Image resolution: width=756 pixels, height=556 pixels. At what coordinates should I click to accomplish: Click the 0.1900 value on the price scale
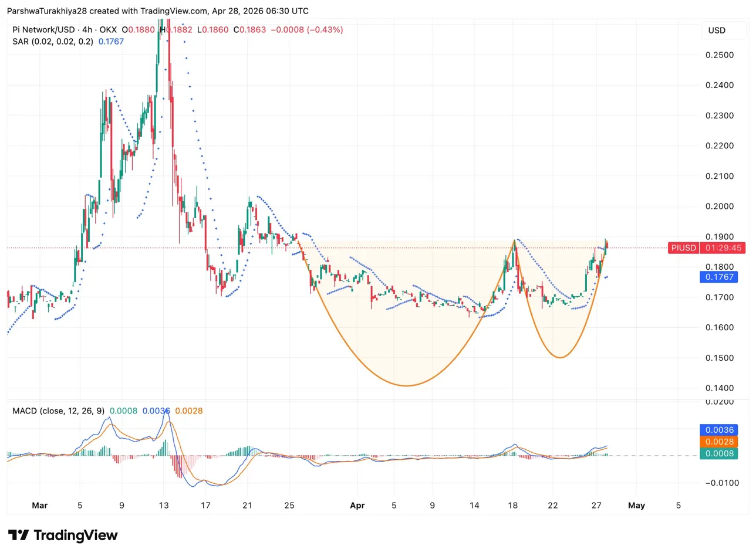pyautogui.click(x=720, y=236)
